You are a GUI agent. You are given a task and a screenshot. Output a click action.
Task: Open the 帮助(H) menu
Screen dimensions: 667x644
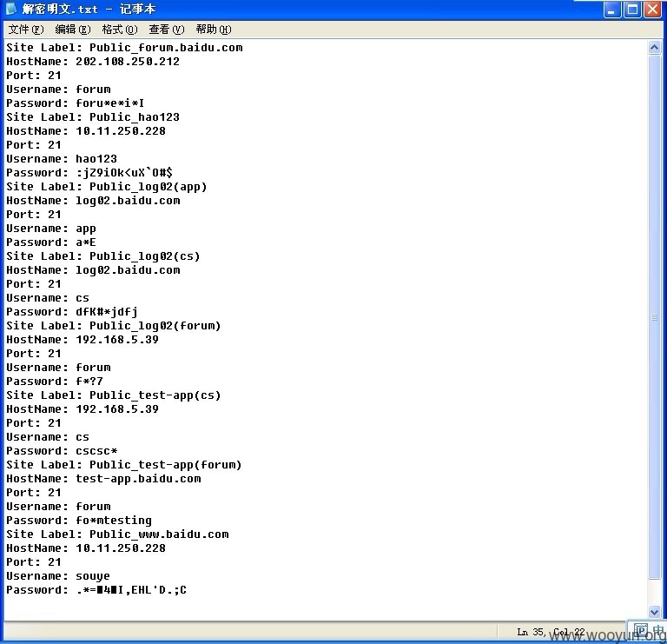click(x=214, y=30)
